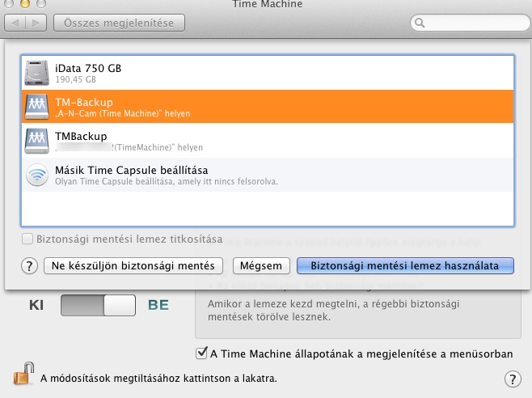The image size is (532, 398).
Task: Select the iData 750 GB disk row
Action: [268, 73]
